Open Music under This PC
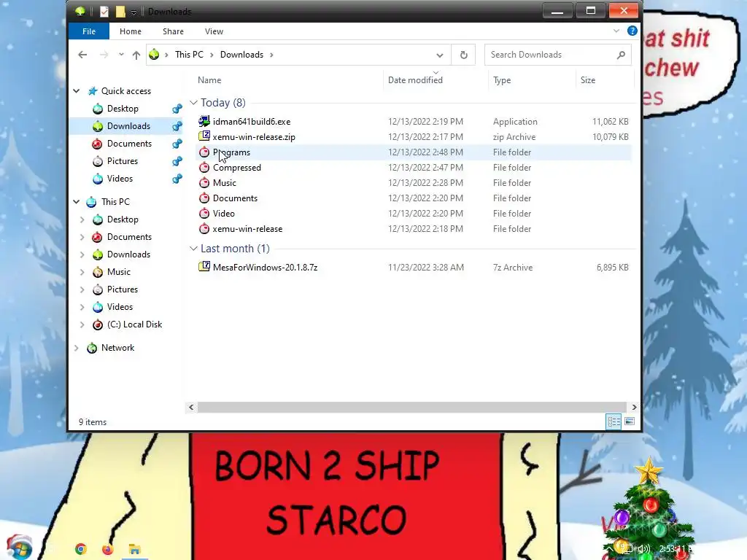This screenshot has height=560, width=747. (119, 272)
